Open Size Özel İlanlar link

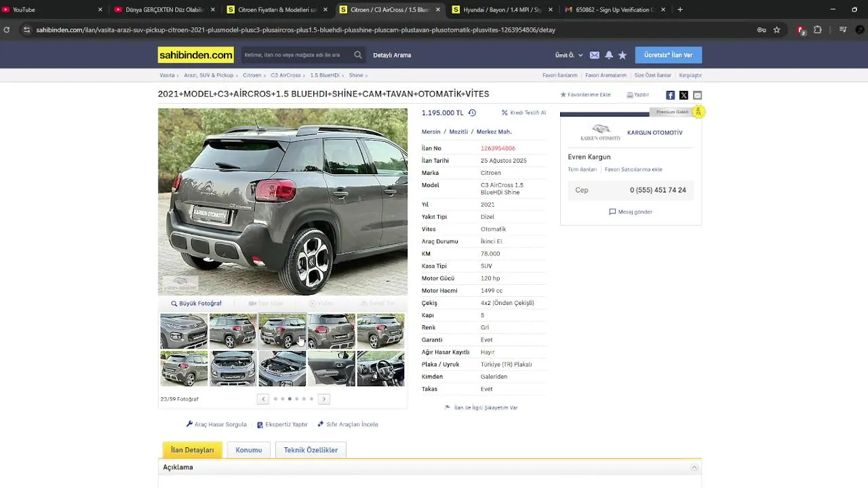653,75
